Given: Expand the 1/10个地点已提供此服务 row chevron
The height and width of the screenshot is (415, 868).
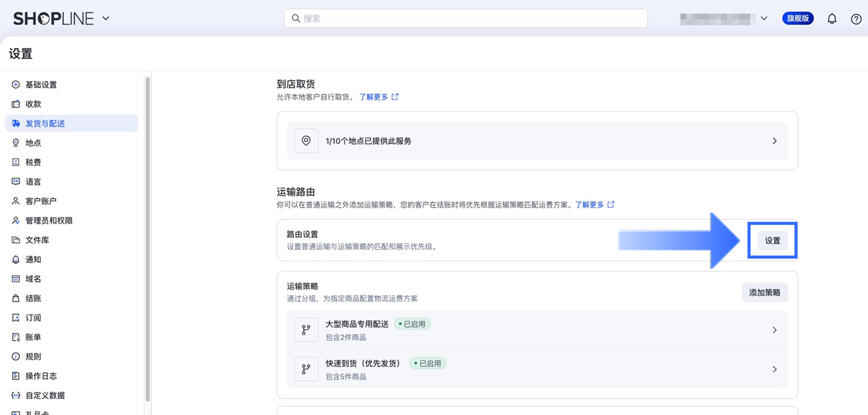Looking at the screenshot, I should click(774, 141).
